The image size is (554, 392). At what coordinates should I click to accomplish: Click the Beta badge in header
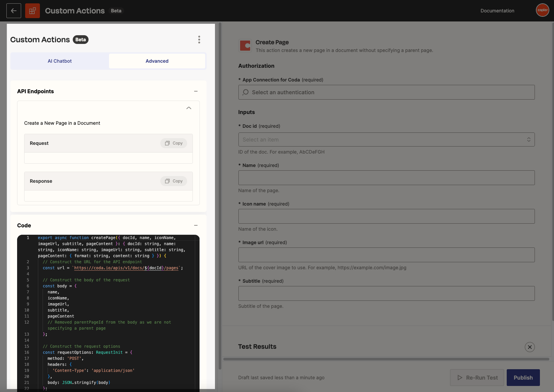point(116,11)
